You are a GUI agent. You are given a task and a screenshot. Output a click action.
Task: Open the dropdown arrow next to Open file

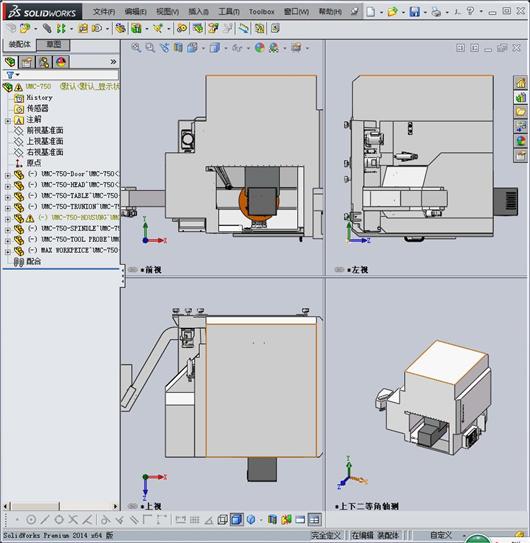pyautogui.click(x=403, y=12)
